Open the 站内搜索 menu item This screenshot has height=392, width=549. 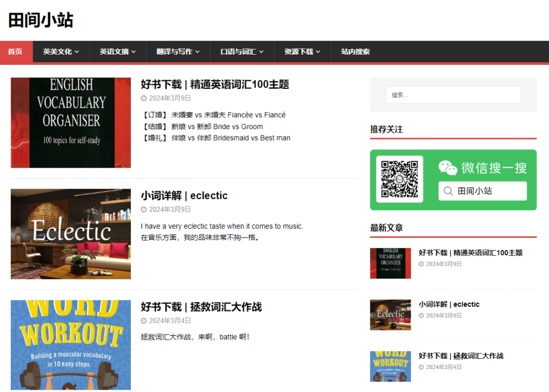coord(355,51)
